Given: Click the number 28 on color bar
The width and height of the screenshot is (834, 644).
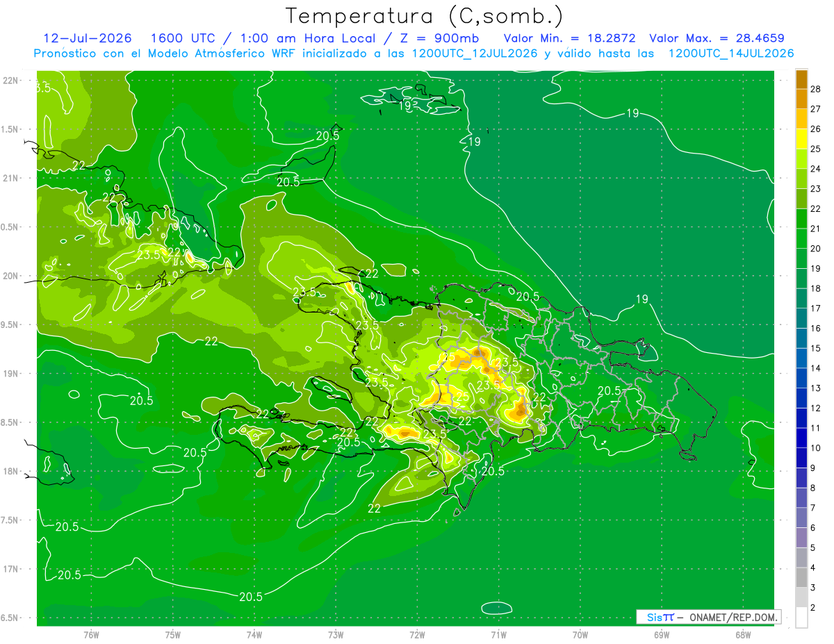Looking at the screenshot, I should (x=816, y=89).
